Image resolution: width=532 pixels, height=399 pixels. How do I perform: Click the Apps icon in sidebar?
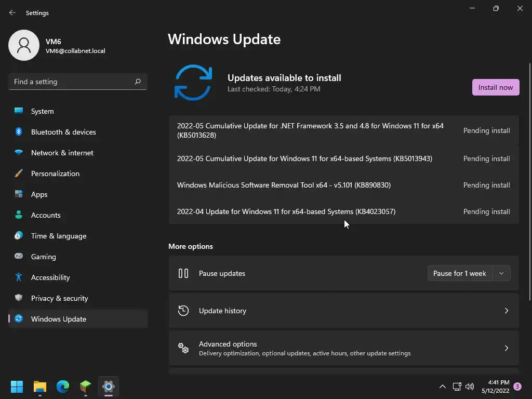(x=19, y=194)
